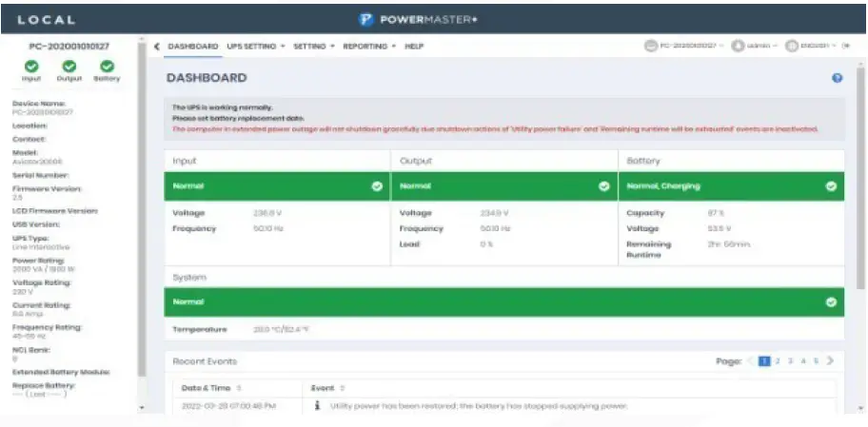This screenshot has width=868, height=427.
Task: Go to previous events page arrow
Action: [751, 361]
